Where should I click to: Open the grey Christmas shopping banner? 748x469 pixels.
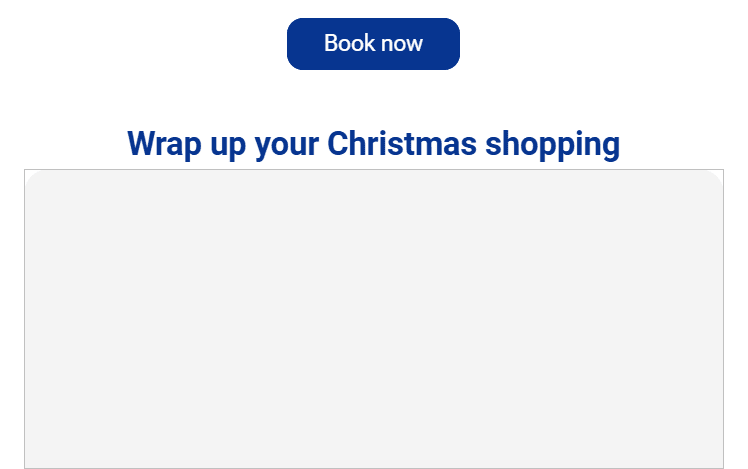373,318
